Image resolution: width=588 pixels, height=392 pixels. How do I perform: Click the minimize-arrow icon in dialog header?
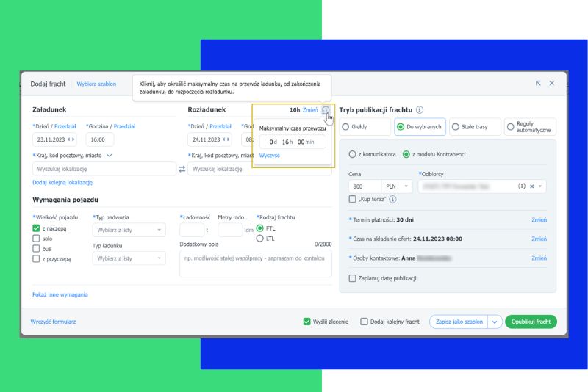tap(538, 84)
